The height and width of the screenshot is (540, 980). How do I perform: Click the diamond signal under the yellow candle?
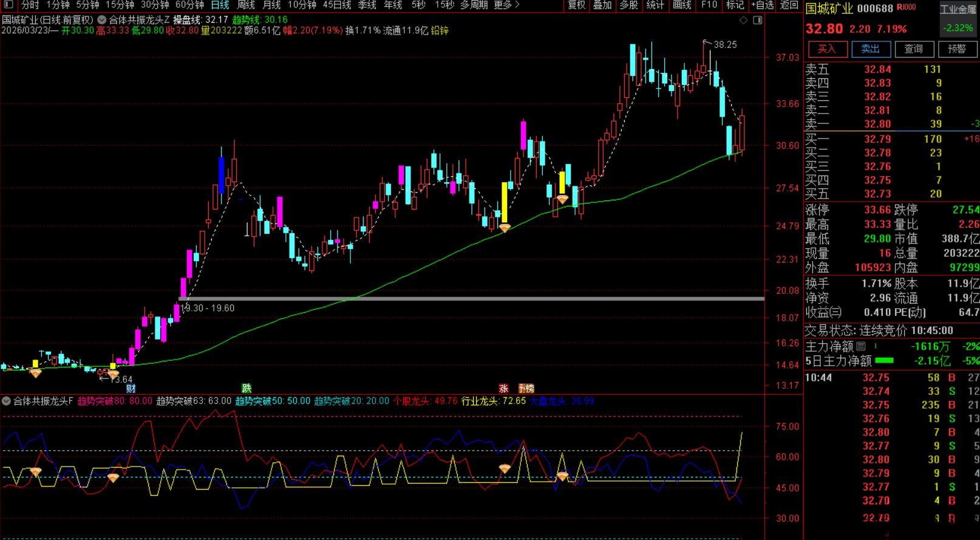click(x=505, y=228)
